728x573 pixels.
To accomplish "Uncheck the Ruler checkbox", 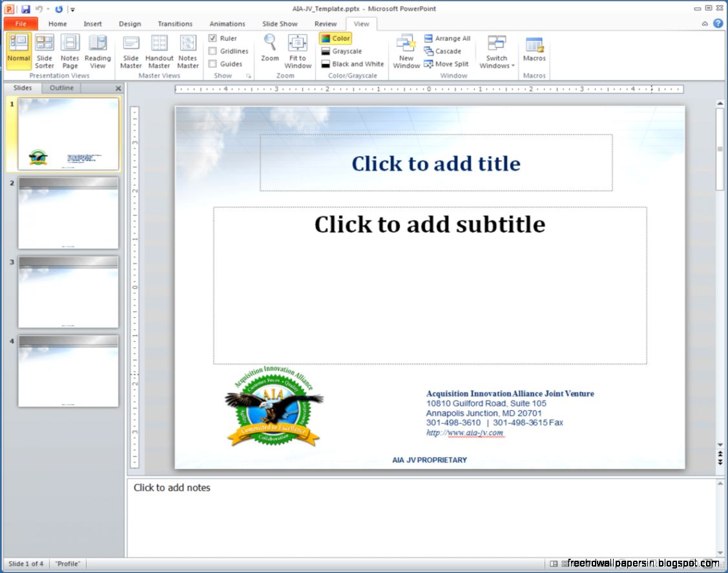I will point(213,38).
